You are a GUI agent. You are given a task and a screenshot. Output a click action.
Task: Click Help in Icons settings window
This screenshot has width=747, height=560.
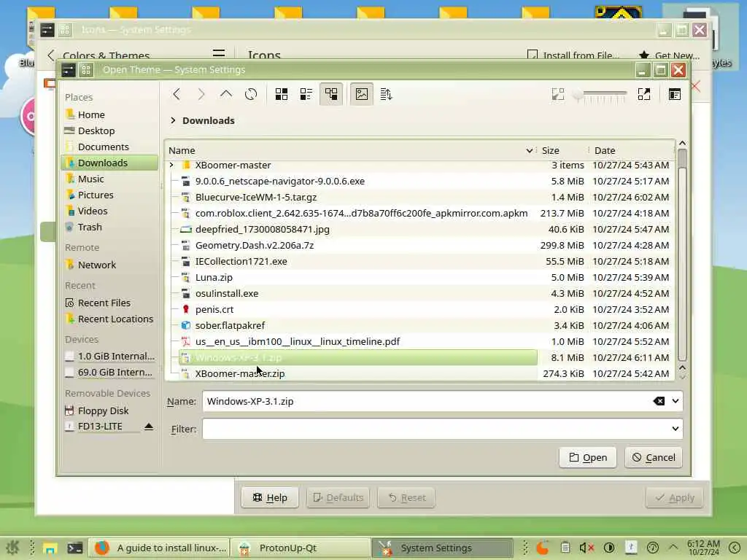coord(270,497)
